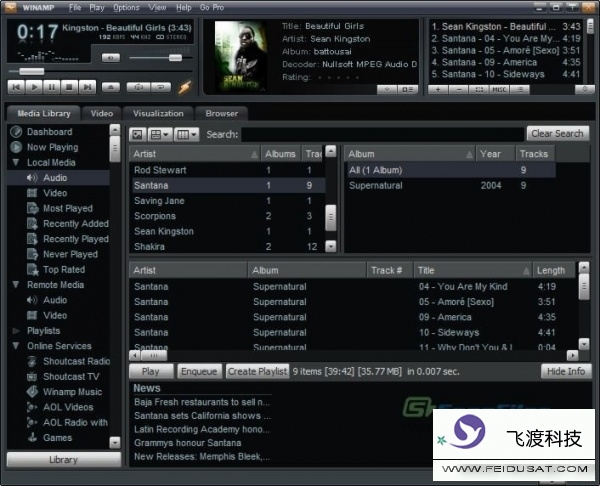600x486 pixels.
Task: Switch to the Visualization tab
Action: tap(158, 114)
